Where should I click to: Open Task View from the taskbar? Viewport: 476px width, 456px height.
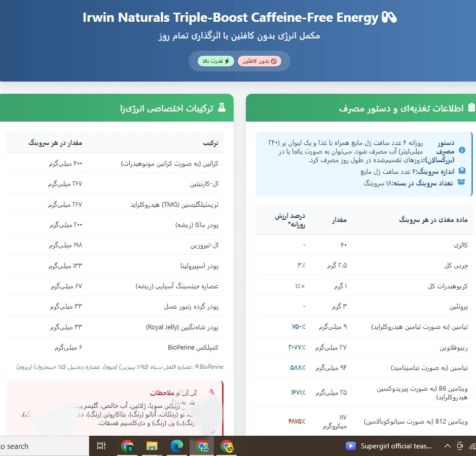101,446
